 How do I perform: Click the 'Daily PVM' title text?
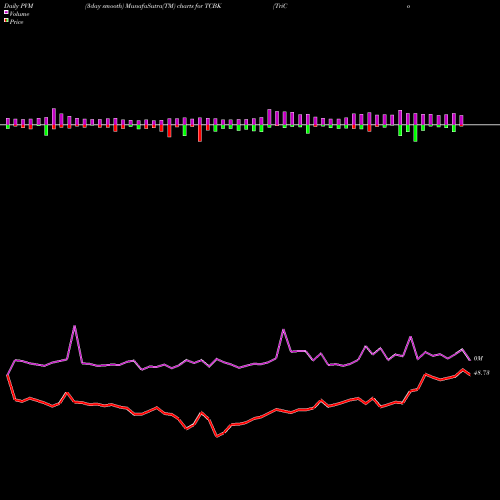(x=19, y=6)
